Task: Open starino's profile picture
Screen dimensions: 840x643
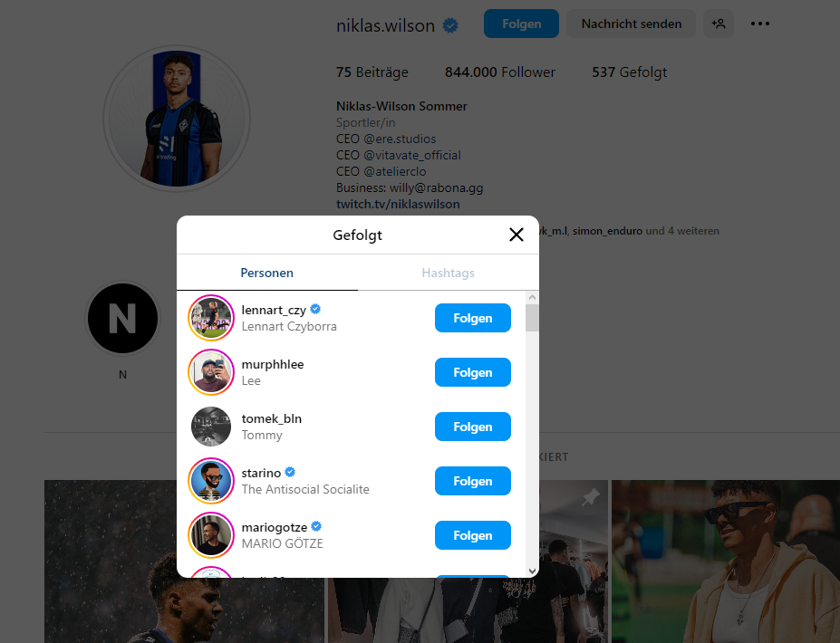Action: (x=211, y=481)
